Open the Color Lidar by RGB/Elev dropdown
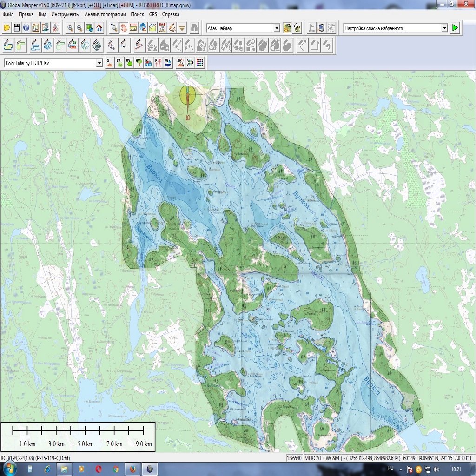 tap(99, 63)
